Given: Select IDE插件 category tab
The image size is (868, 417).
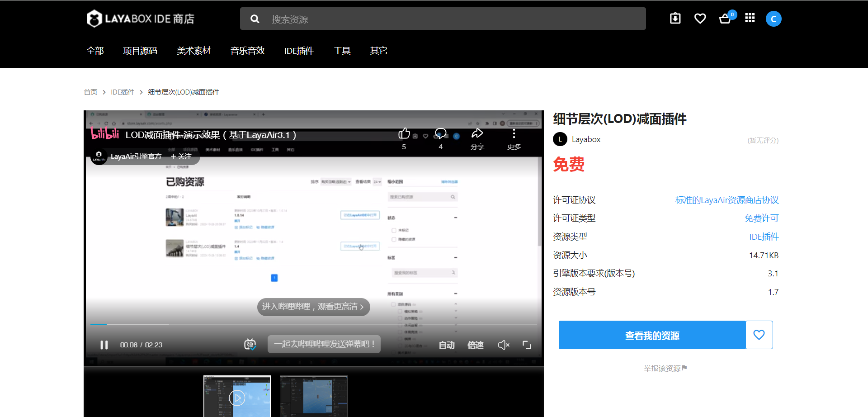Looking at the screenshot, I should pyautogui.click(x=299, y=51).
